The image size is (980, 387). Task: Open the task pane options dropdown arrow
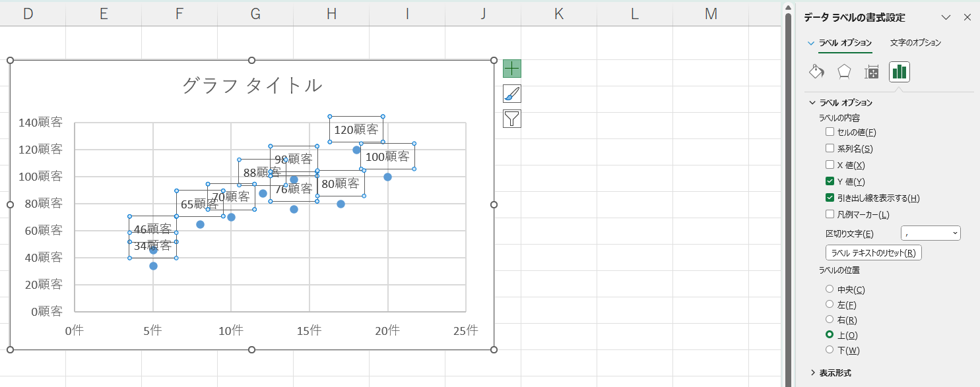[x=946, y=18]
